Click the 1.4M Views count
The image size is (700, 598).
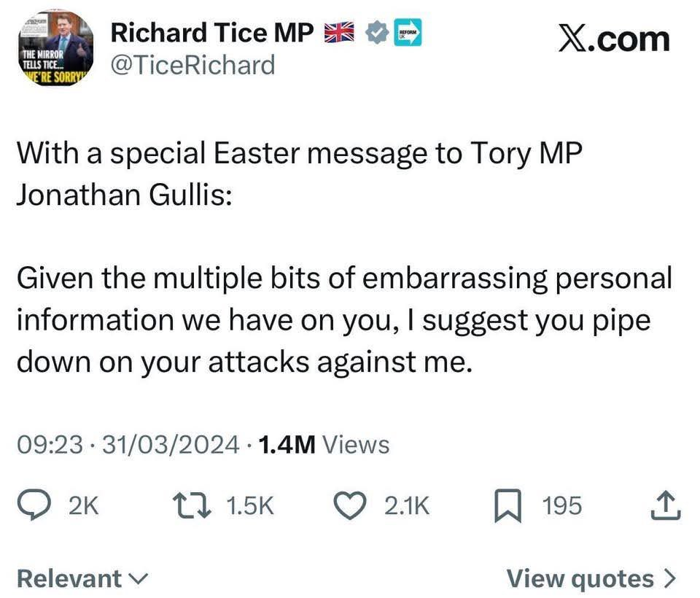[324, 444]
